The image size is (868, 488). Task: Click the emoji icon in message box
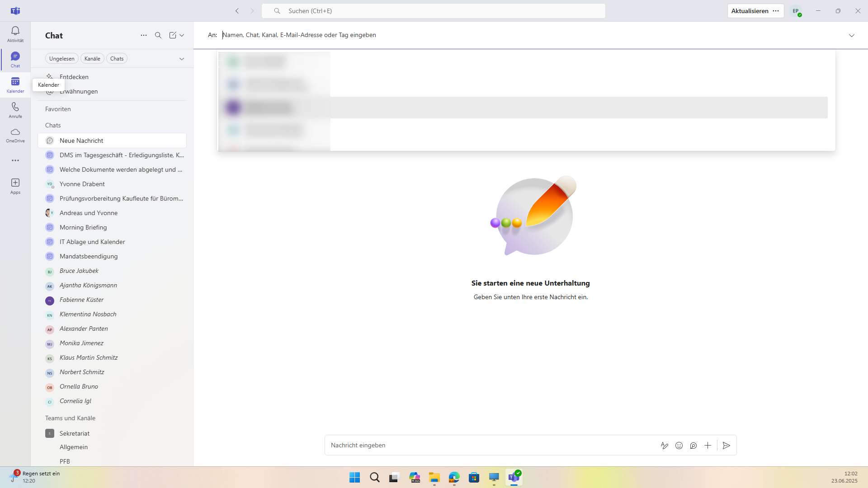679,446
